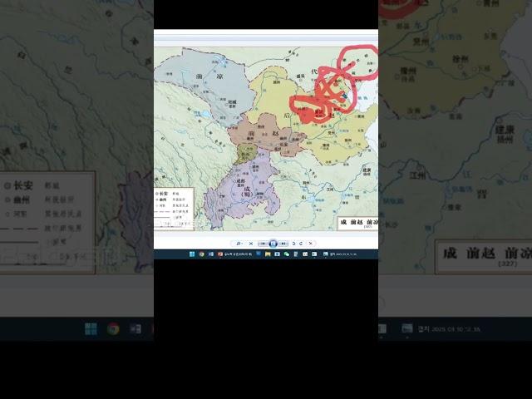Screen dimensions: 532x399
Task: Go to the previous image in the viewer
Action: pos(263,244)
